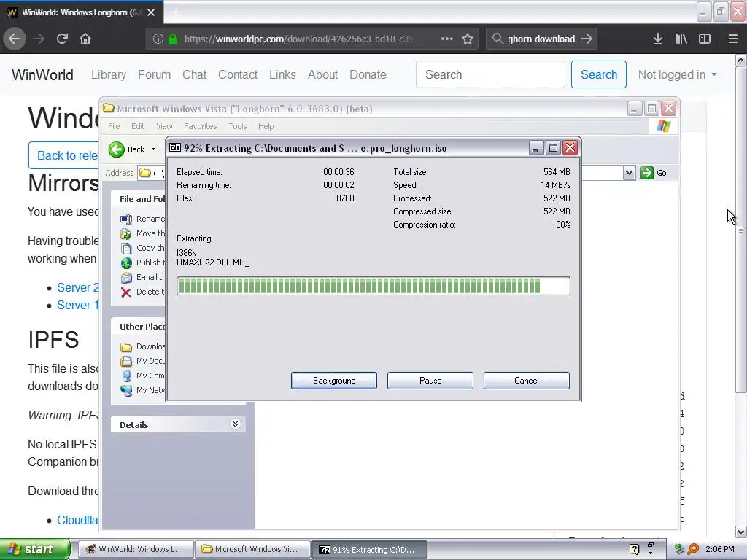Click E-mail this folder task
The height and width of the screenshot is (560, 747).
pos(142,277)
